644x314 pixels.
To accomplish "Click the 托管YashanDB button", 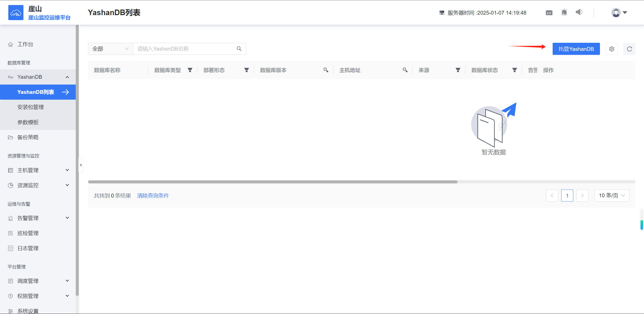I will click(x=576, y=49).
